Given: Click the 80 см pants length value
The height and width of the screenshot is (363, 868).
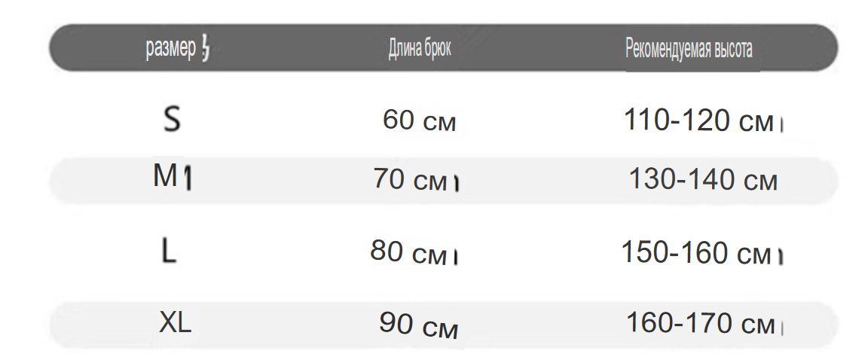Looking at the screenshot, I should [408, 252].
